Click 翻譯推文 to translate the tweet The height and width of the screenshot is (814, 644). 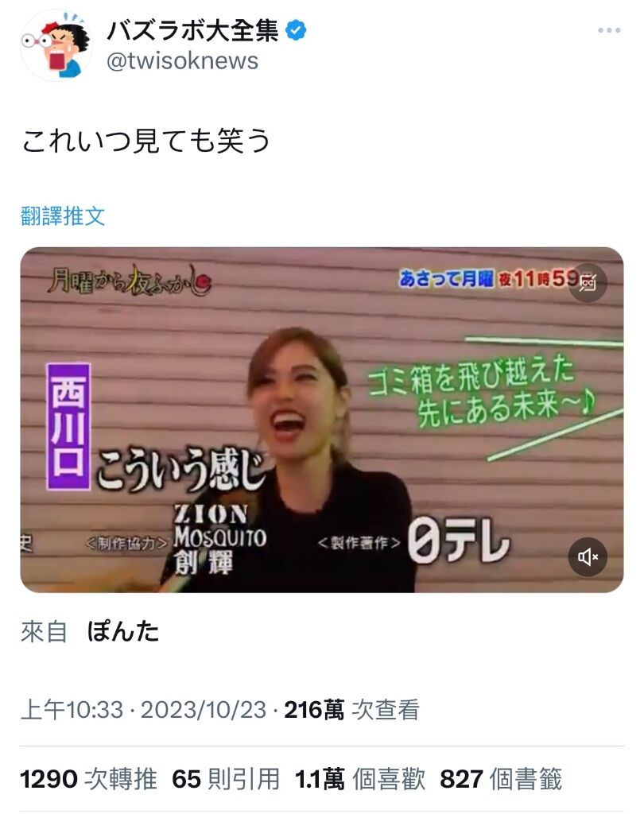(x=63, y=216)
